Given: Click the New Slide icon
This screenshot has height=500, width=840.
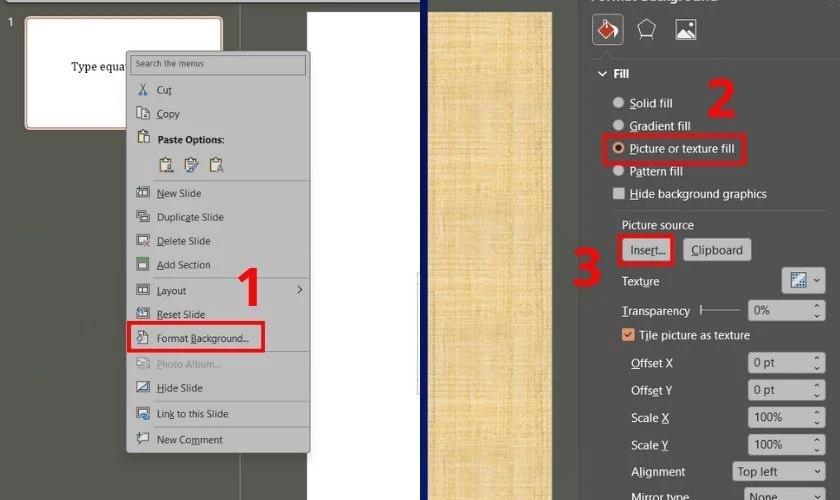Looking at the screenshot, I should click(142, 192).
